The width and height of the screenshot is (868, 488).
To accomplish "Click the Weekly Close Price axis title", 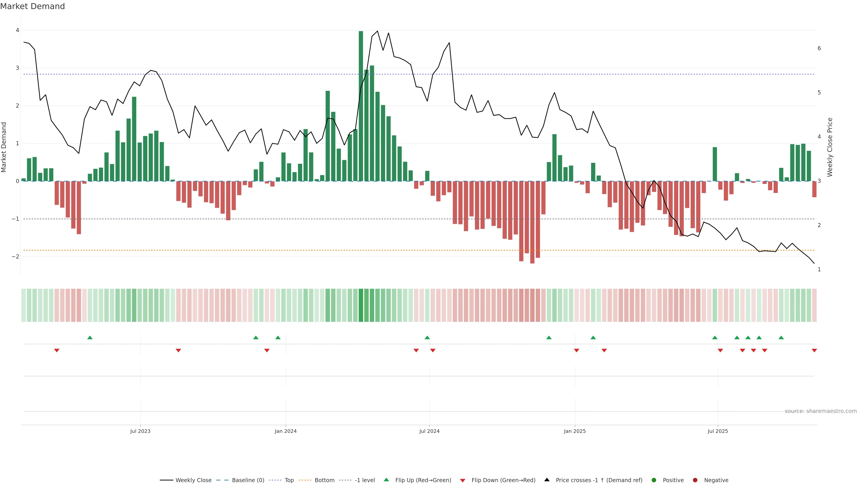I will coord(830,147).
